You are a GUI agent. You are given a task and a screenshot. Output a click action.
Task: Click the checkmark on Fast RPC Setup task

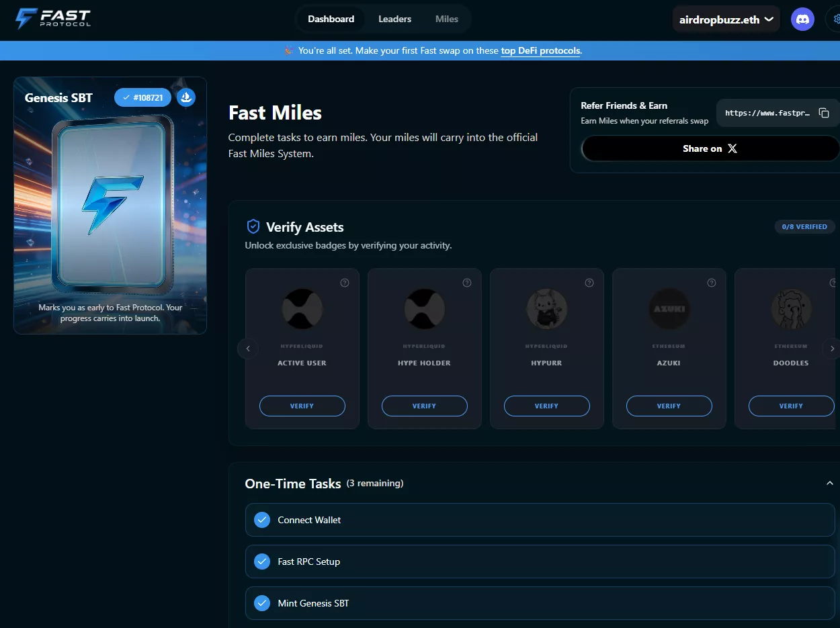[262, 562]
